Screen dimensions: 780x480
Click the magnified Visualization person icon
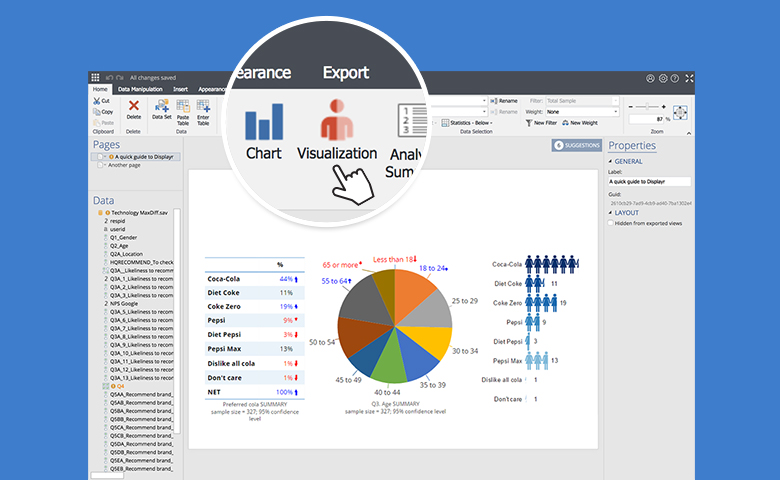(x=337, y=119)
